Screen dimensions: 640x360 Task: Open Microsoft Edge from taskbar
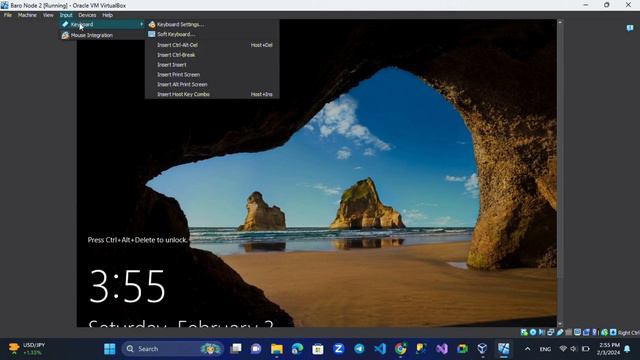[297, 349]
